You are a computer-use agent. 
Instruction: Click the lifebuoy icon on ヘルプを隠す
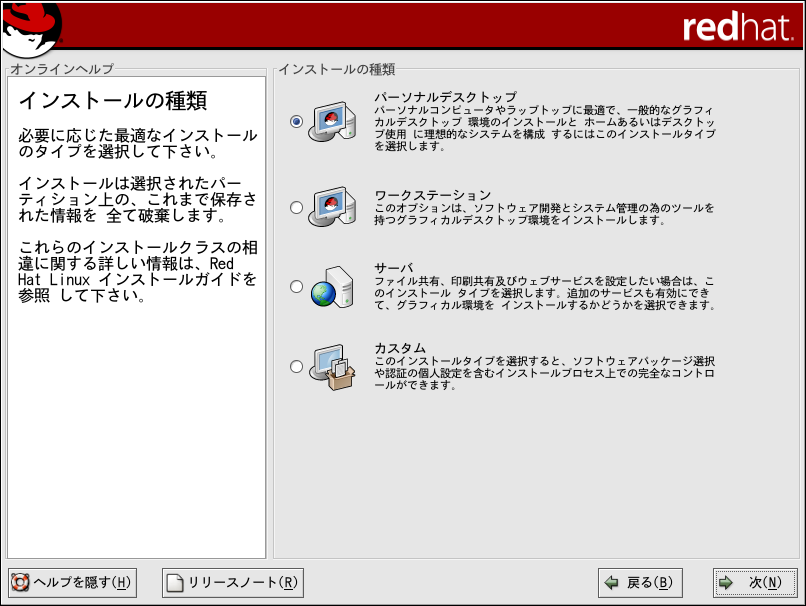click(20, 582)
